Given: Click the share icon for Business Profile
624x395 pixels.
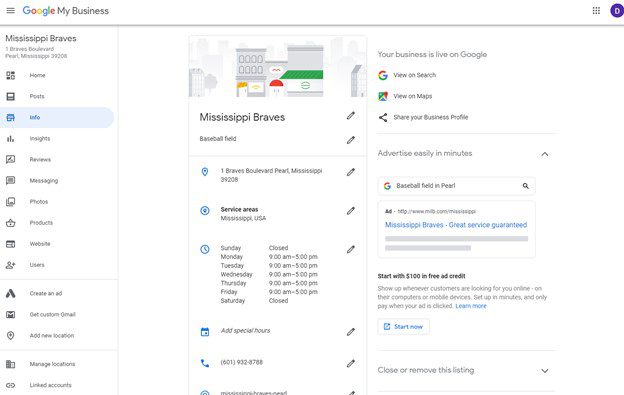Looking at the screenshot, I should [x=383, y=117].
